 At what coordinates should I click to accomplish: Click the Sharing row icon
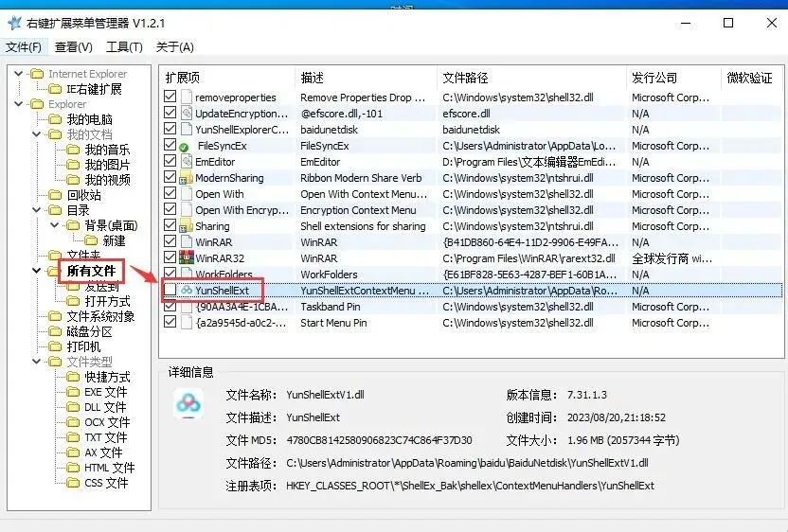tap(186, 225)
